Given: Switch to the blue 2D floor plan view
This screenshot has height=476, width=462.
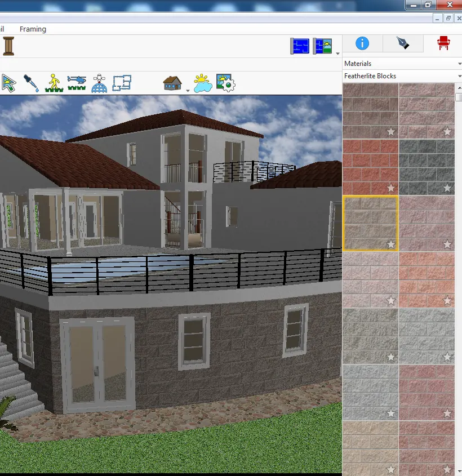Looking at the screenshot, I should (300, 46).
